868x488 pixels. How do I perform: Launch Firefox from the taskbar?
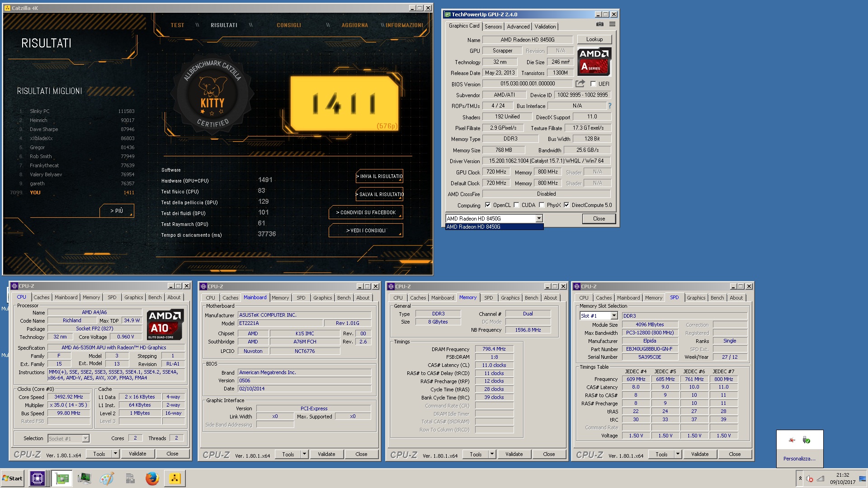pos(152,479)
